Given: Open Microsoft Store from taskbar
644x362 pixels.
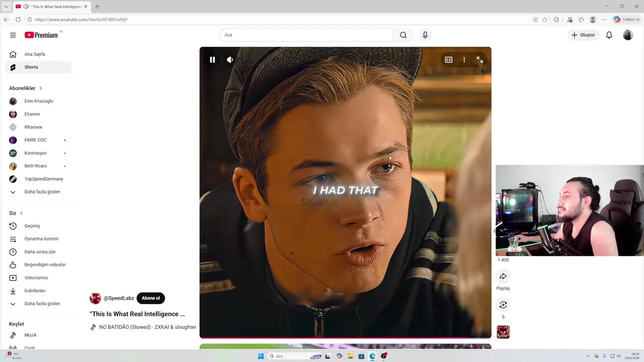Looking at the screenshot, I should click(x=361, y=356).
